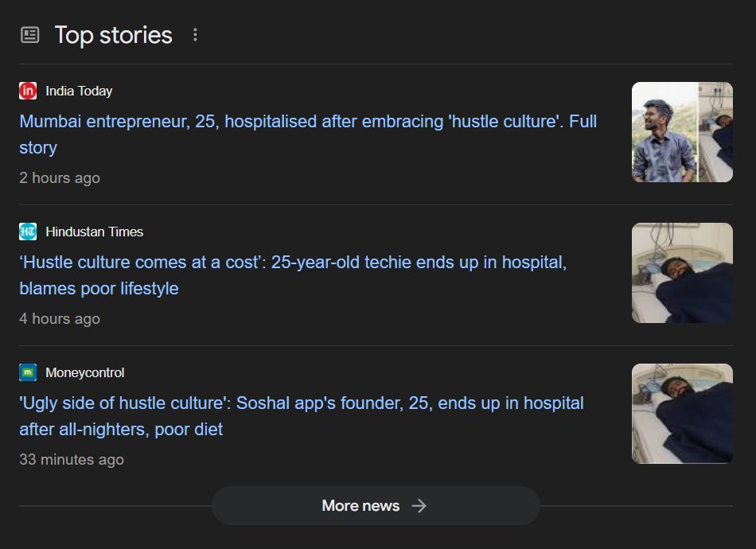
Task: Click the Hindustan Times story thumbnail
Action: (x=682, y=273)
